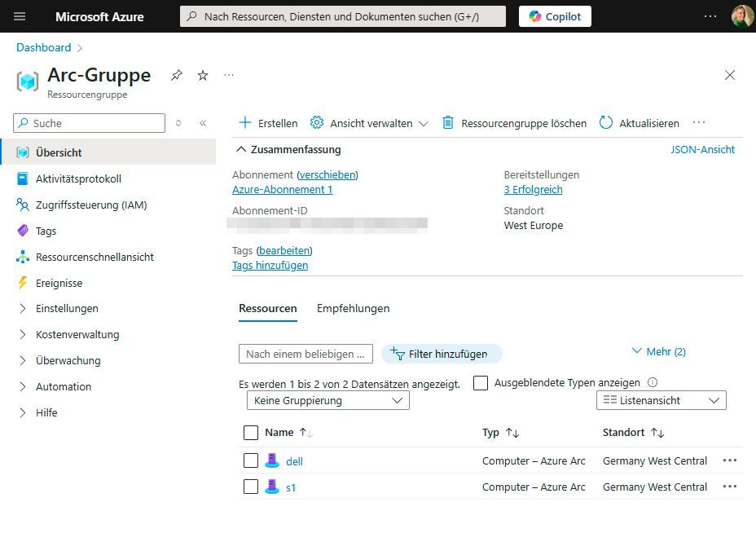Expand Mehr (2) options

point(658,351)
